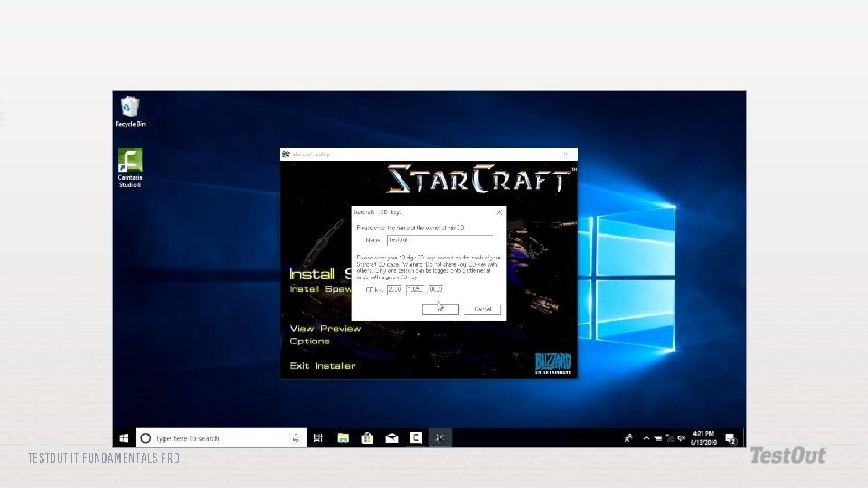Open Options in StarCraft setup menu
Screen dimensions: 868x488
point(309,342)
